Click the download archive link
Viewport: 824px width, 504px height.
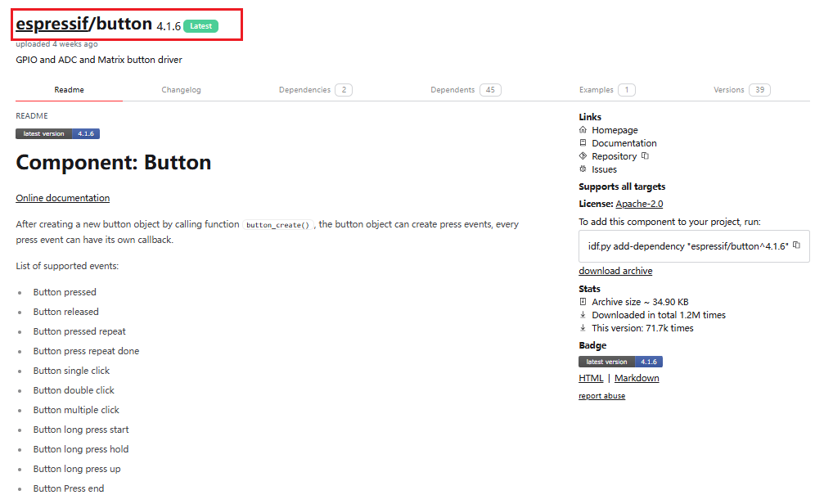tap(615, 271)
